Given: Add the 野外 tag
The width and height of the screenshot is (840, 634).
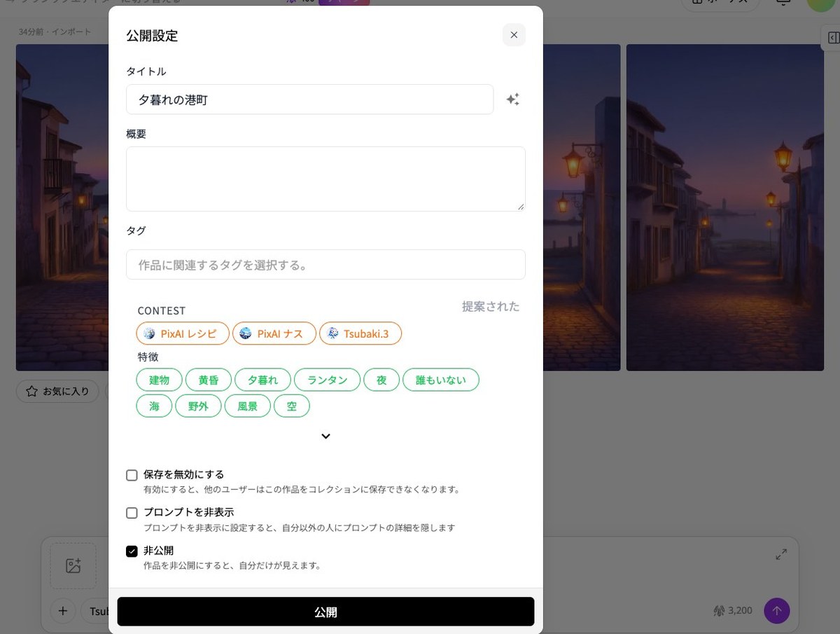Looking at the screenshot, I should pos(198,406).
